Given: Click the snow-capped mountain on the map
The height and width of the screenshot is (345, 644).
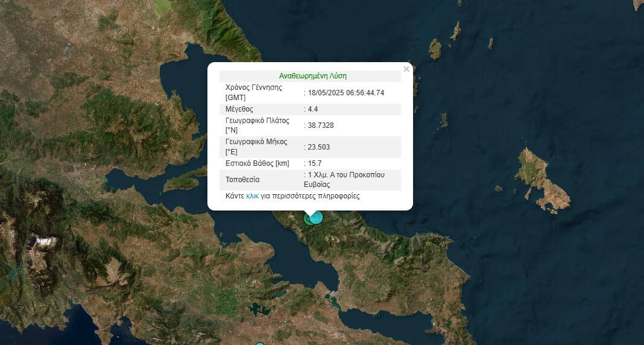Looking at the screenshot, I should tap(46, 242).
